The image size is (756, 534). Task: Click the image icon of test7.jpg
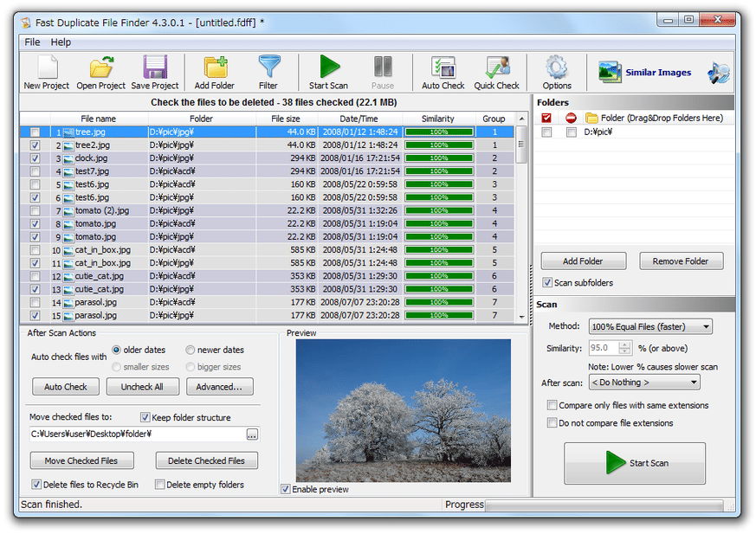[x=68, y=171]
